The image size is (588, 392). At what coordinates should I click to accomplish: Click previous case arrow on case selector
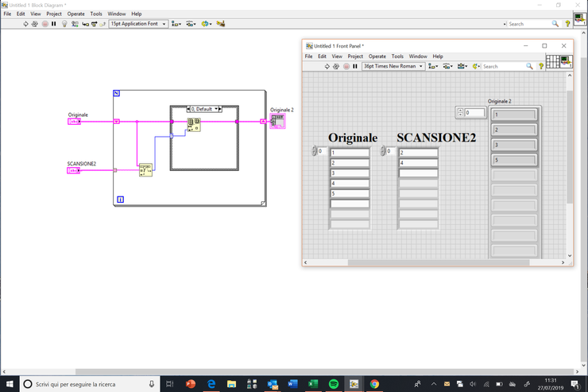[188, 109]
